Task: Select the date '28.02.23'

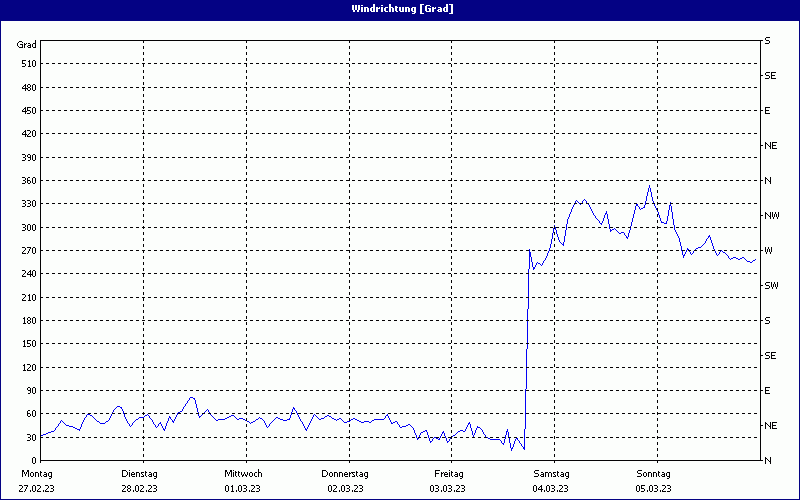Action: click(139, 489)
